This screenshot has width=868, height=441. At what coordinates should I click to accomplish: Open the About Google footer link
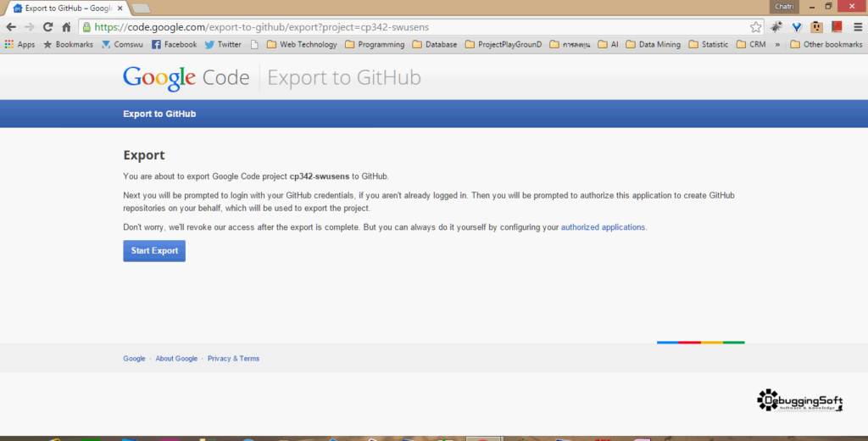[176, 359]
